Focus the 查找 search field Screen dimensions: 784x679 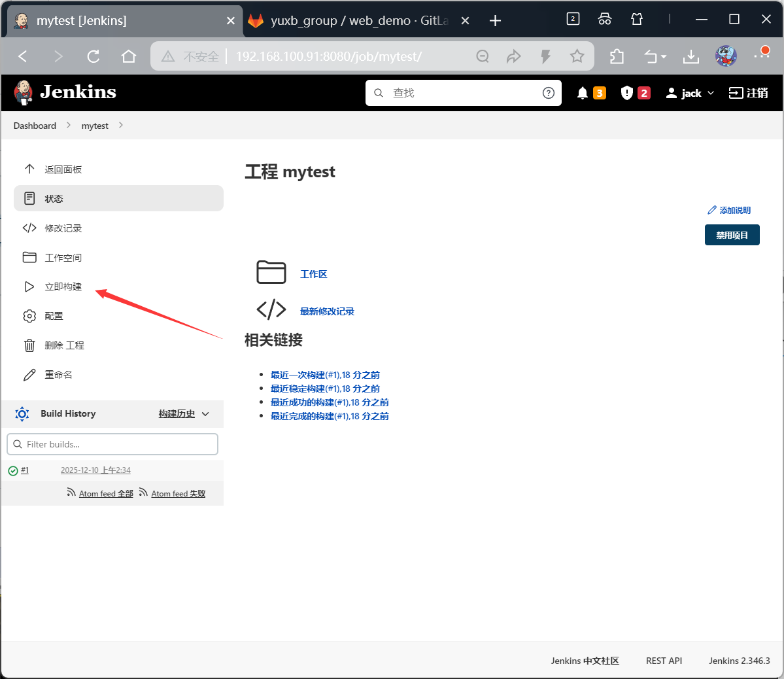463,93
